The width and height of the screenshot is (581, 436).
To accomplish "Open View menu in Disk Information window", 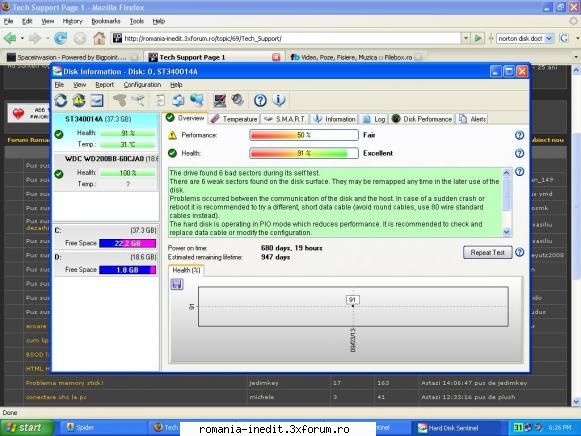I will point(79,85).
